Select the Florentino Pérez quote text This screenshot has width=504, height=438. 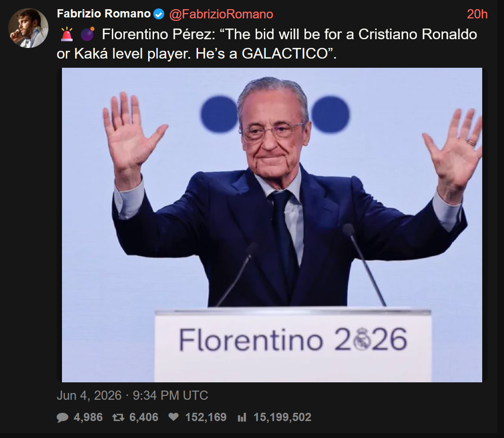coord(267,44)
